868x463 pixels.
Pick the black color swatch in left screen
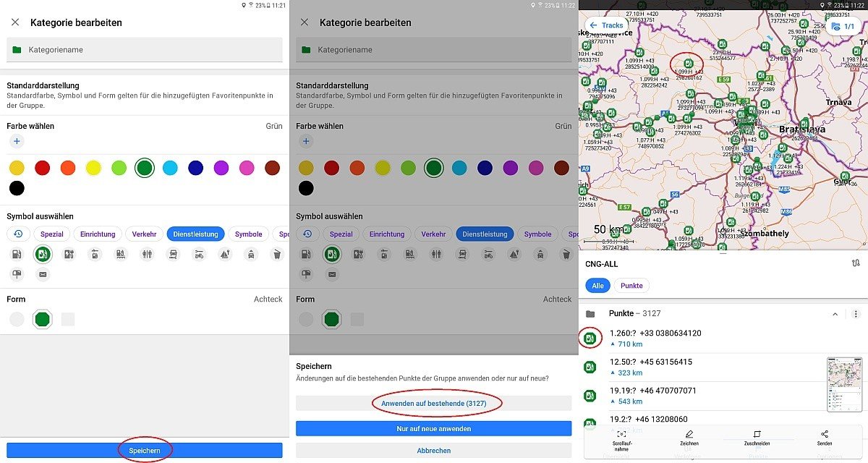[17, 188]
